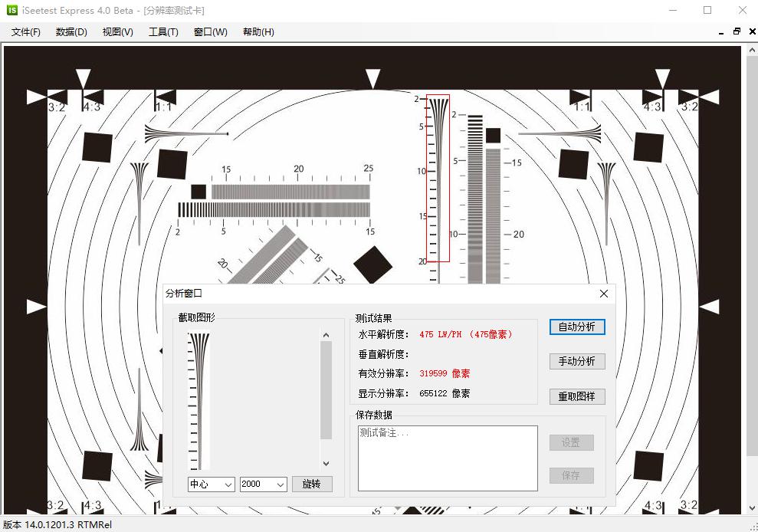Click the 319599 像素 effective resolution value

[445, 374]
